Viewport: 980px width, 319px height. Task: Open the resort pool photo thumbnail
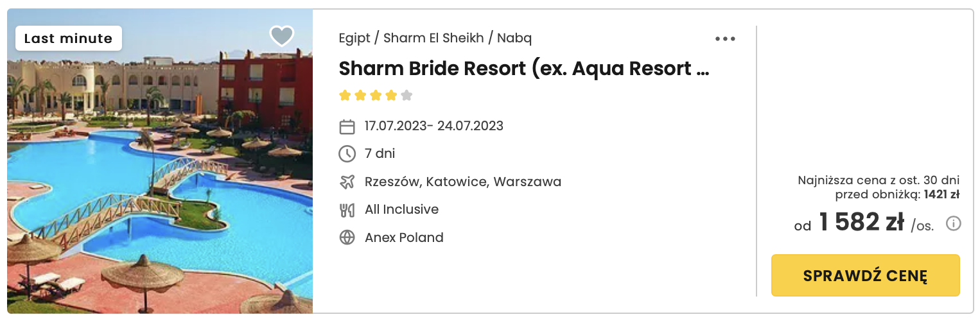160,161
